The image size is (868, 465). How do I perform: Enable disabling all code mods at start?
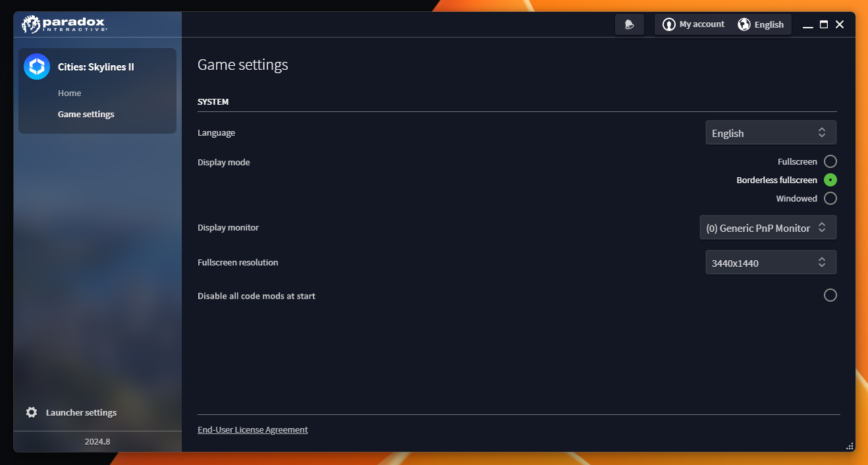point(830,295)
